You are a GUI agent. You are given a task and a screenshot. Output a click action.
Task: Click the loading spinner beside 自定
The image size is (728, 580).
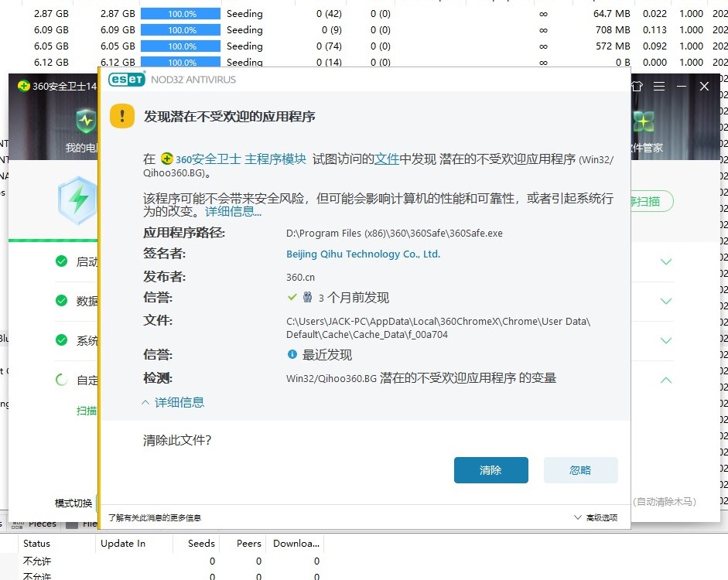[x=61, y=380]
